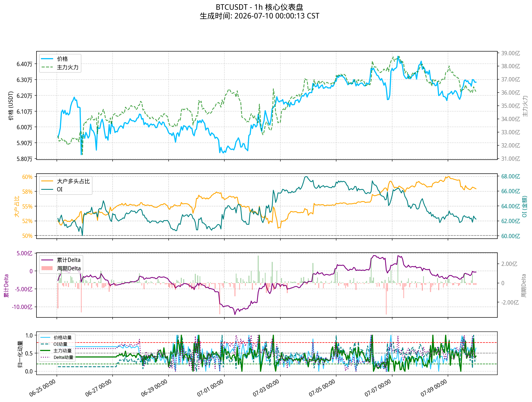Click the "66.00亿" OI tick label
The height and width of the screenshot is (402, 532).
(x=511, y=191)
